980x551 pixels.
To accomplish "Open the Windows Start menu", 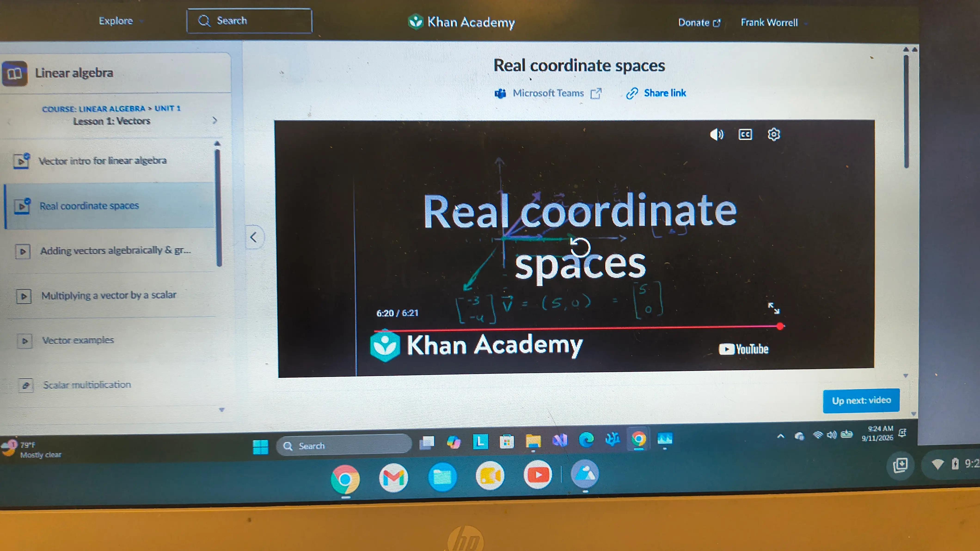I will [x=260, y=447].
